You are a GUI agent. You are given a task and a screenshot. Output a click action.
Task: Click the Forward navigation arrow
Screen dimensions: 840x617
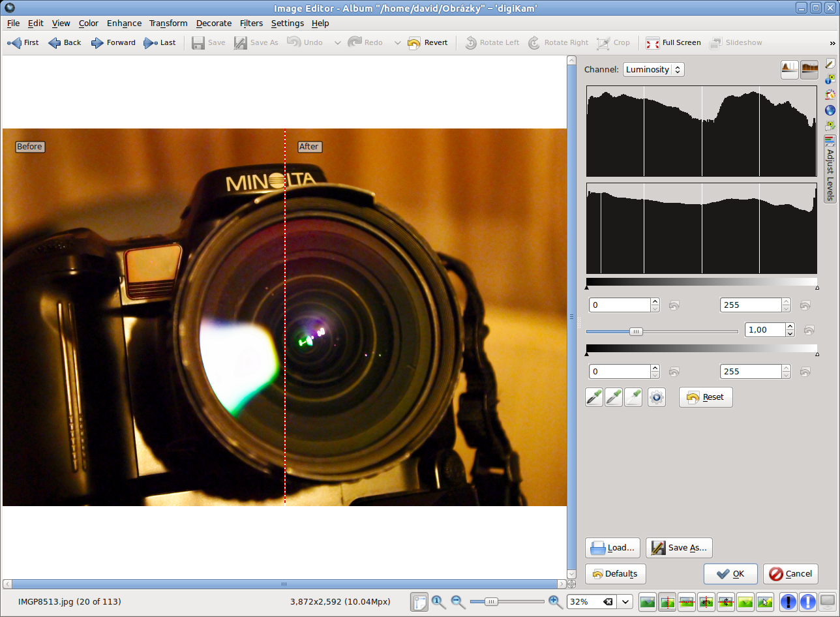(x=113, y=42)
